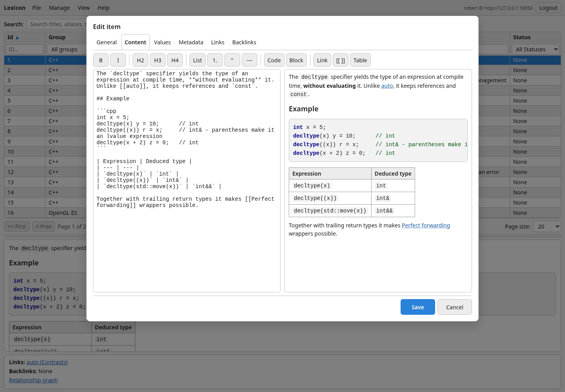Click into the markdown source editor text area

coord(187,181)
